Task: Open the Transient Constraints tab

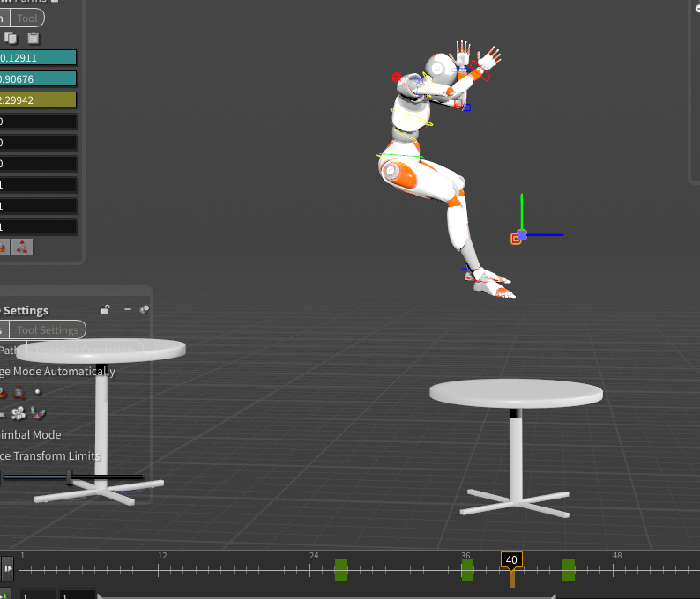Action: click(x=85, y=350)
